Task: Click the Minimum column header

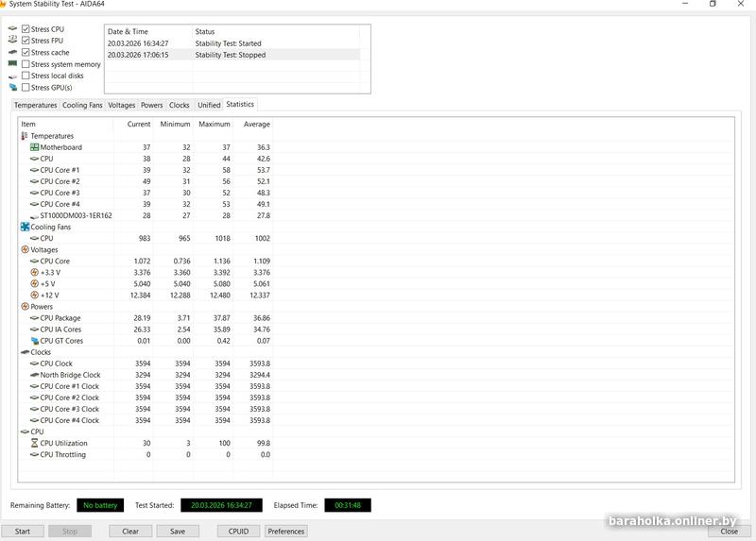Action: pyautogui.click(x=173, y=125)
